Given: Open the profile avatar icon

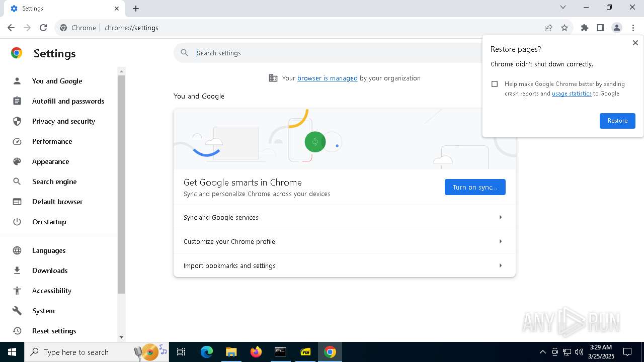Looking at the screenshot, I should tap(617, 28).
